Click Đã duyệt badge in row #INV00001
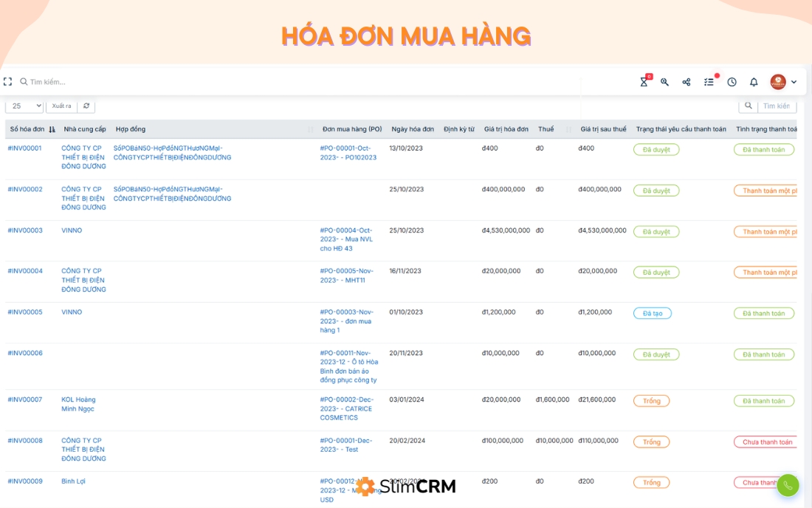Viewport: 812px width, 508px height. point(656,150)
